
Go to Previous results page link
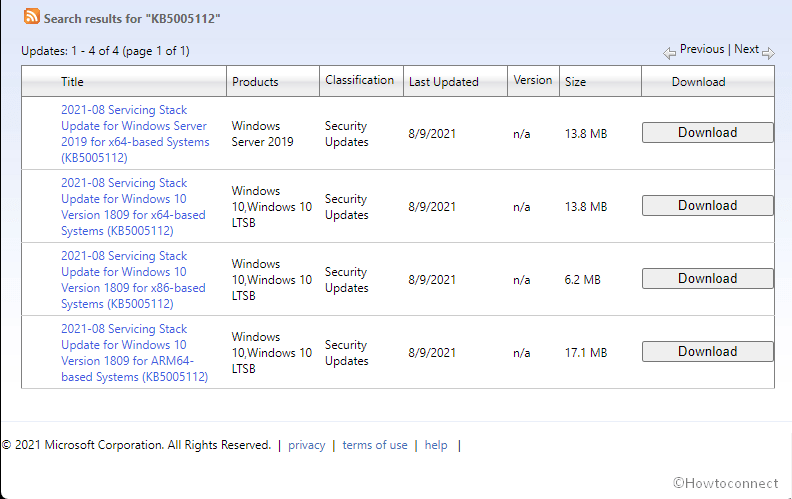pyautogui.click(x=702, y=49)
